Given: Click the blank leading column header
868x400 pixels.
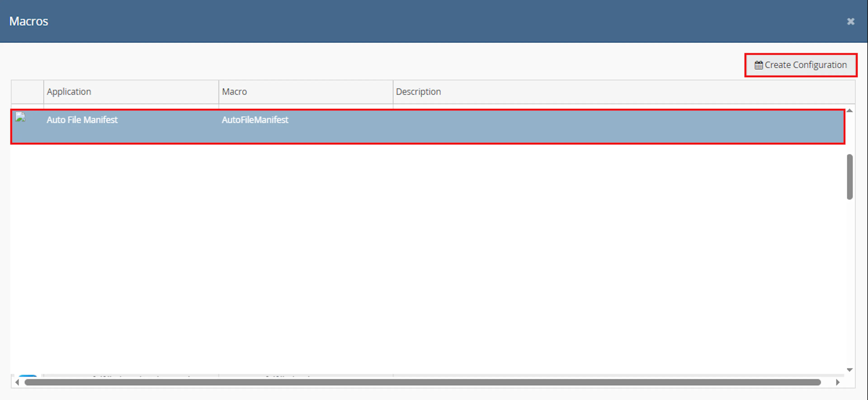Looking at the screenshot, I should [x=27, y=92].
